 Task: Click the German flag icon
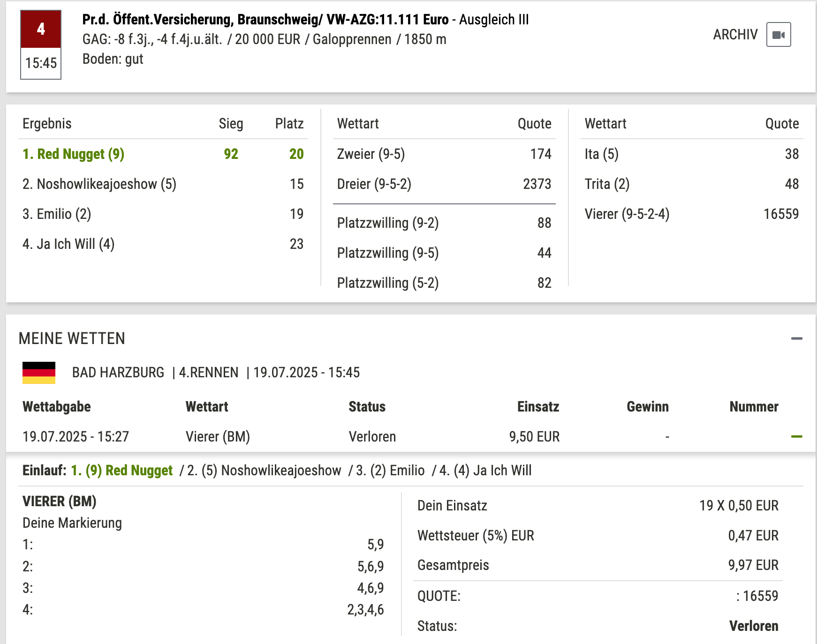39,373
